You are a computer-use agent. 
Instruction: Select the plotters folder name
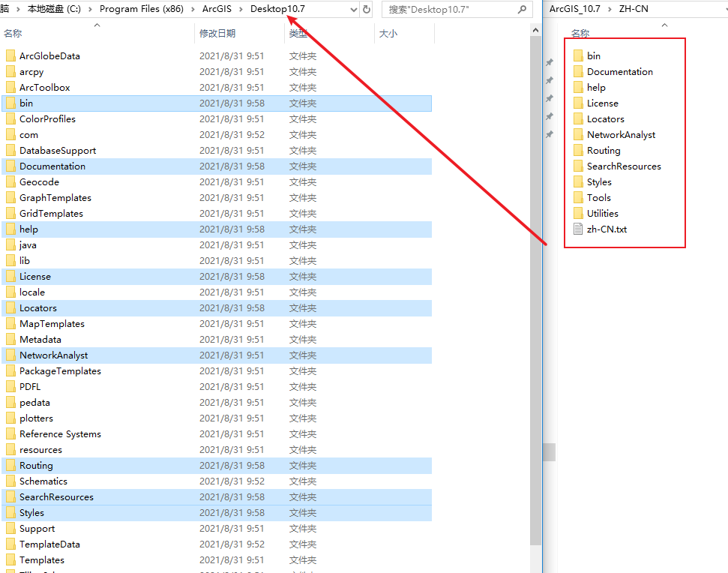point(36,418)
